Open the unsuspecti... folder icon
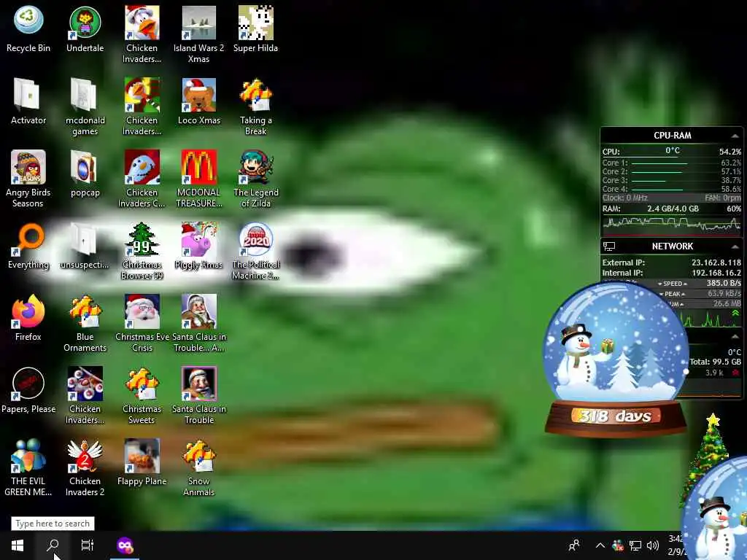The image size is (747, 560). pyautogui.click(x=85, y=246)
